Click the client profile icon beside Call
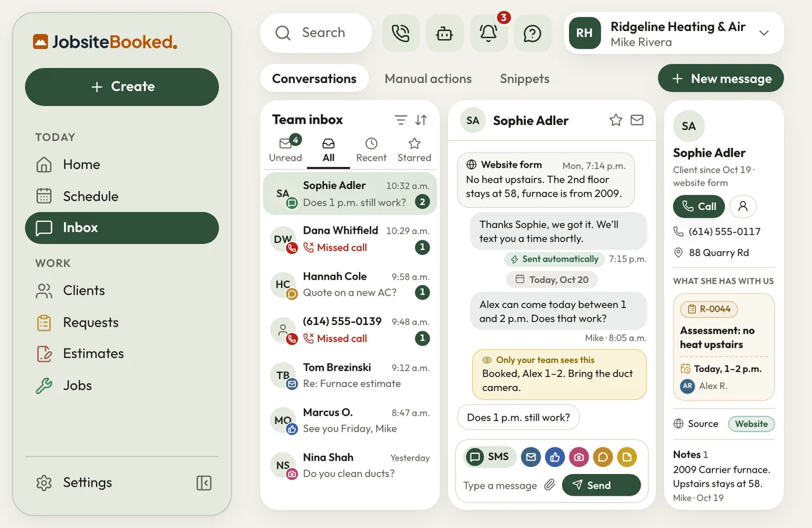This screenshot has width=812, height=528. tap(743, 206)
